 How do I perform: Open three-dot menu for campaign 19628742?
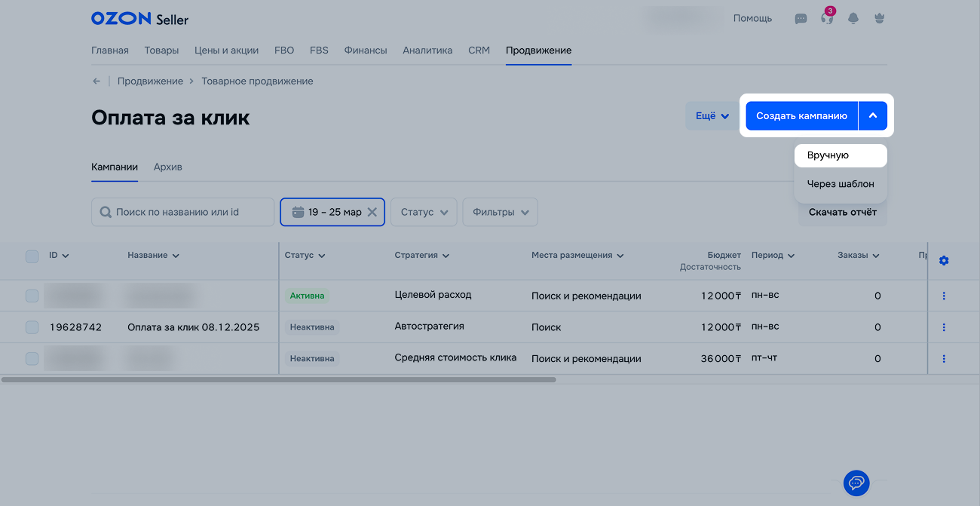pyautogui.click(x=944, y=327)
